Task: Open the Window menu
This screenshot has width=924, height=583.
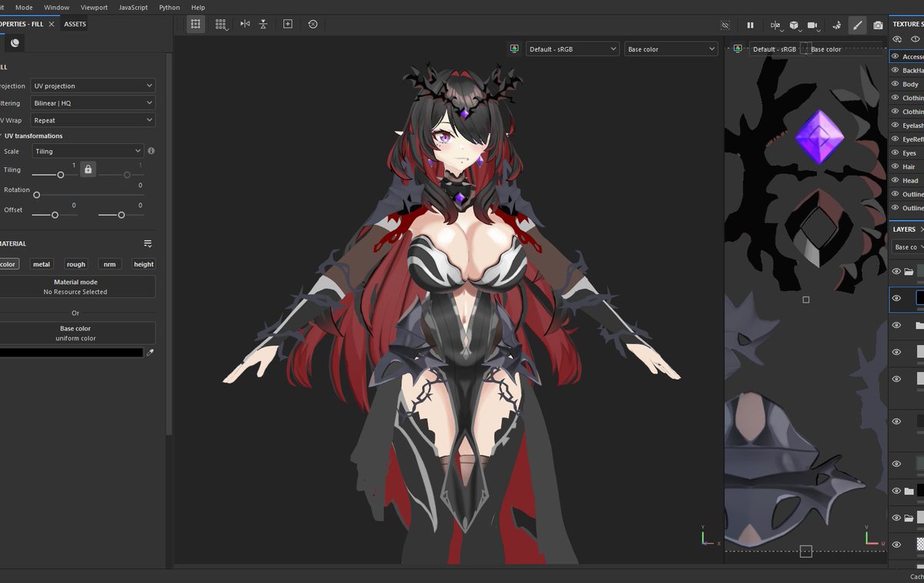Action: click(x=56, y=7)
